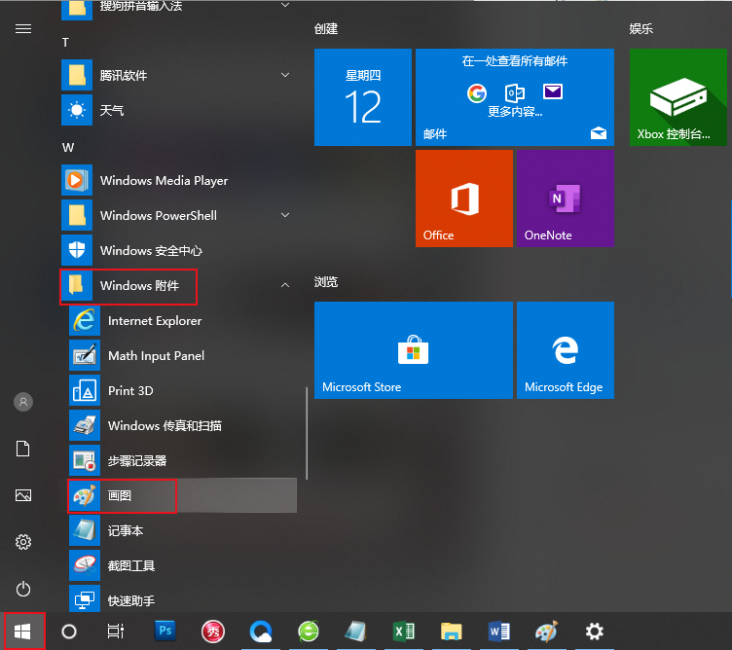This screenshot has width=732, height=650.
Task: Open 记事本 Notepad
Action: click(182, 530)
